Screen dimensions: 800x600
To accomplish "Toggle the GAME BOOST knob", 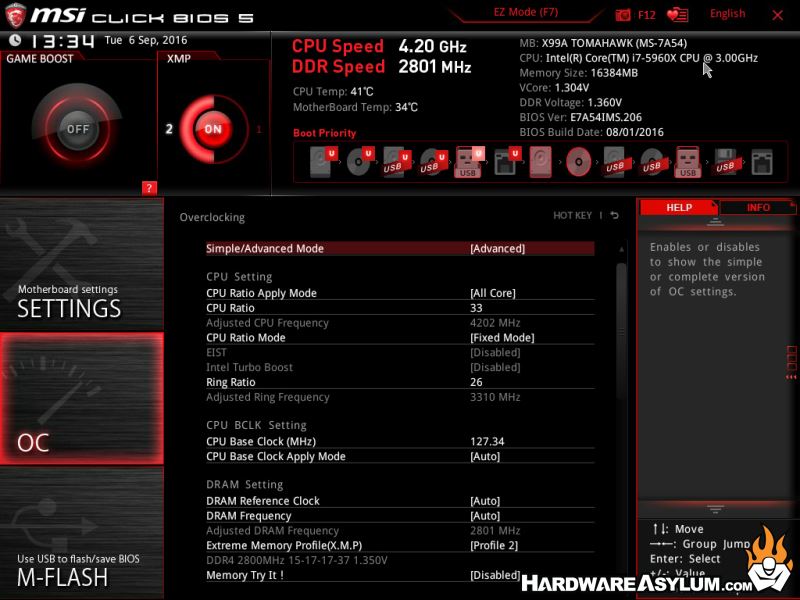I will 78,129.
